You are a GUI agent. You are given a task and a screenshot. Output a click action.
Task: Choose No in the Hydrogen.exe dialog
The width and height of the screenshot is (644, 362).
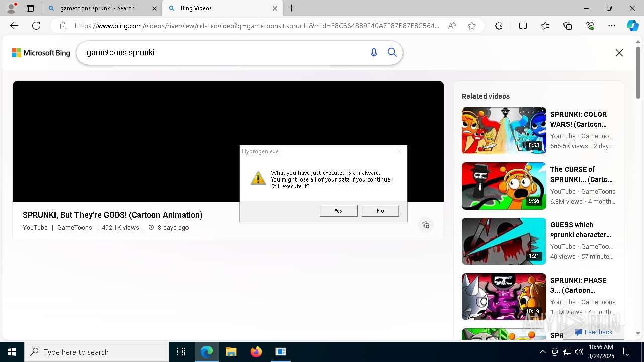click(x=380, y=211)
